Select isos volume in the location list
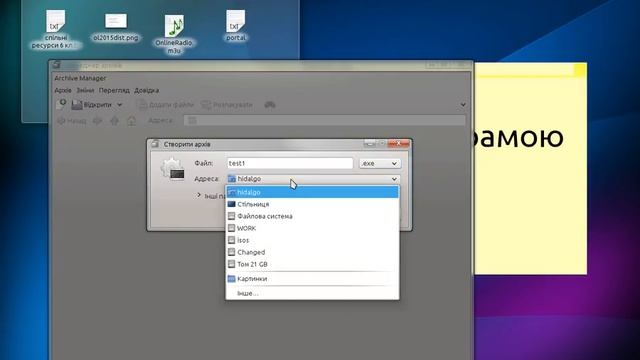 pyautogui.click(x=312, y=240)
